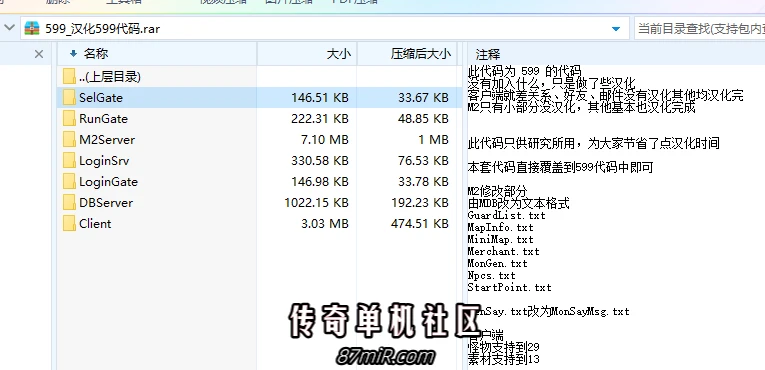Click Npcs.txt in the comment pane
The height and width of the screenshot is (370, 765).
(491, 275)
